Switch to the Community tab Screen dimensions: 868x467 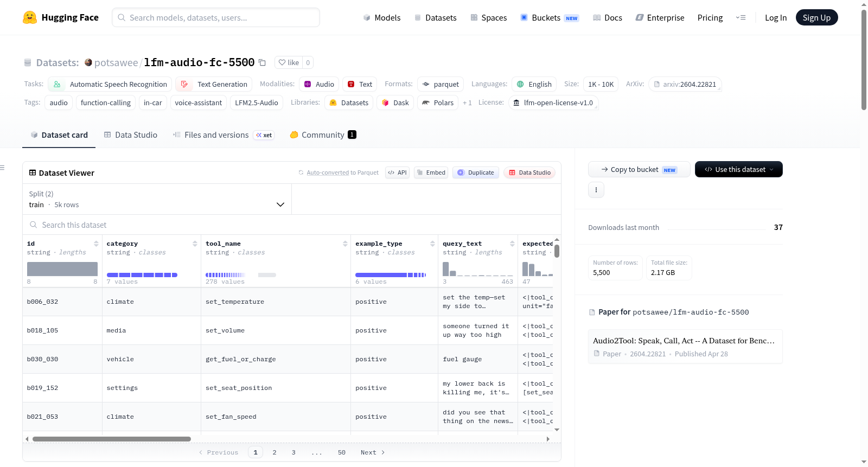[x=323, y=135]
